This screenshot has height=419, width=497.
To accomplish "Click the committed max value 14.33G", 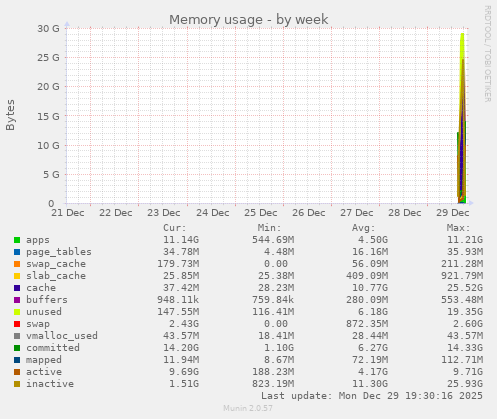I will click(x=465, y=348).
